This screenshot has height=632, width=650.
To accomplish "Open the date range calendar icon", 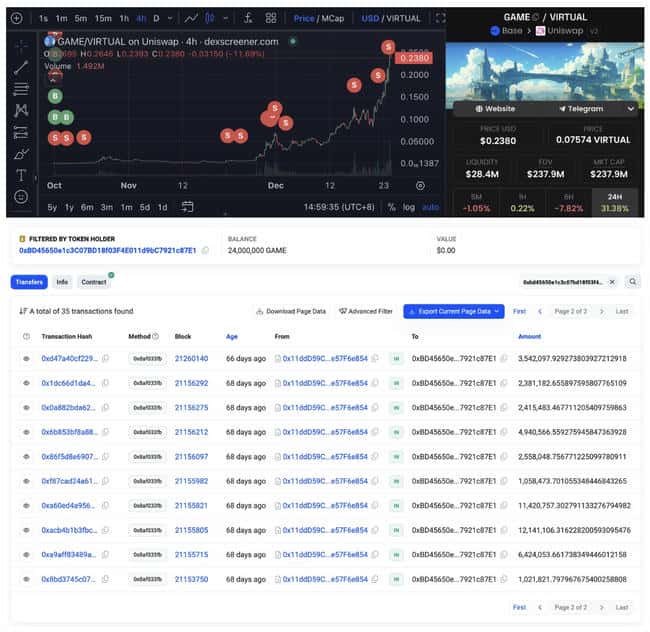I will pyautogui.click(x=187, y=207).
